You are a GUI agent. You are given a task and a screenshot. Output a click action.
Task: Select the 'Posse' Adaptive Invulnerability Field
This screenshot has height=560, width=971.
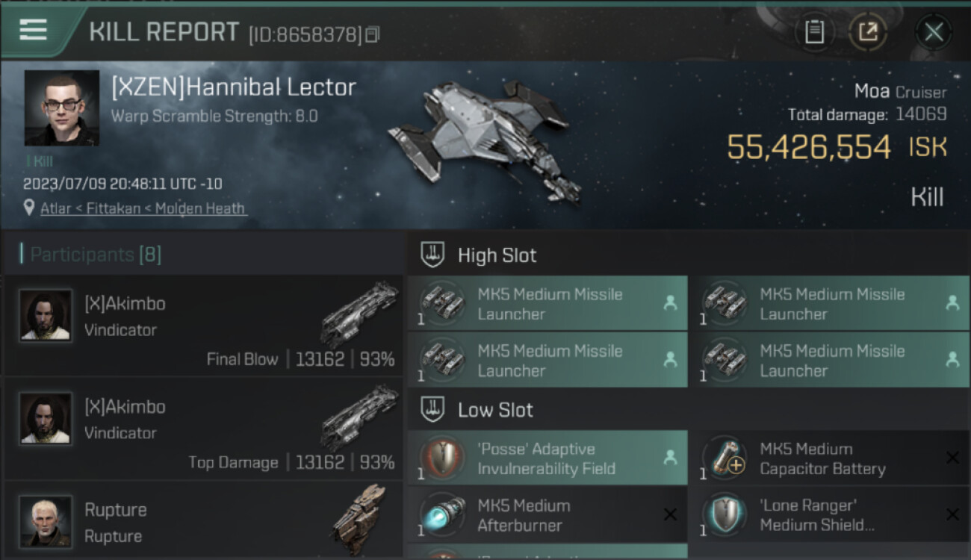547,458
